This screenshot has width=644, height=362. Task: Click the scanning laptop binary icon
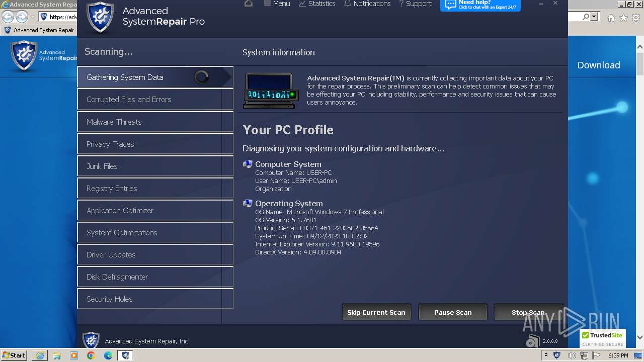point(271,90)
